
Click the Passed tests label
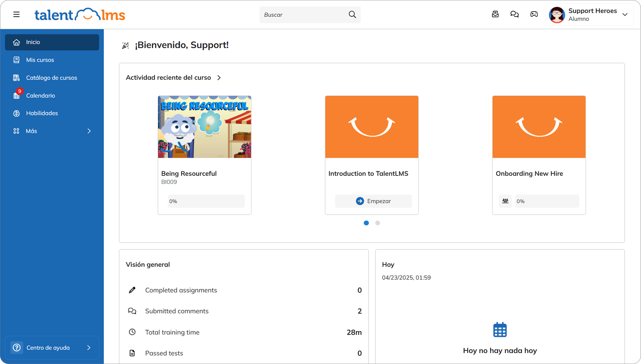164,353
